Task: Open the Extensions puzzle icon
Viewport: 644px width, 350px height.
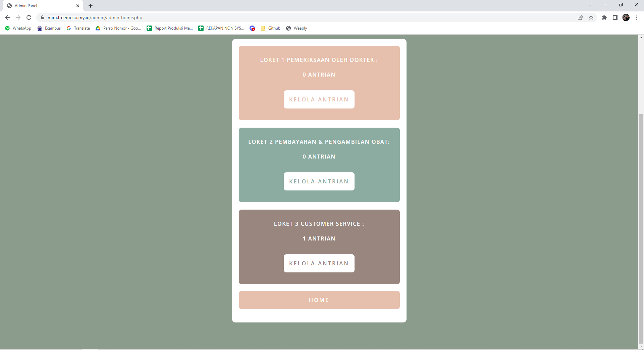Action: click(604, 17)
